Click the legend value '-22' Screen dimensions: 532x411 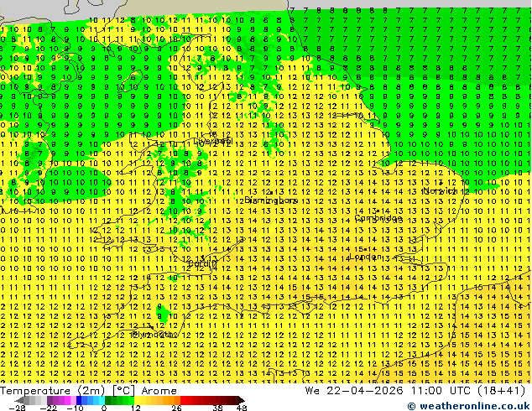(x=48, y=408)
